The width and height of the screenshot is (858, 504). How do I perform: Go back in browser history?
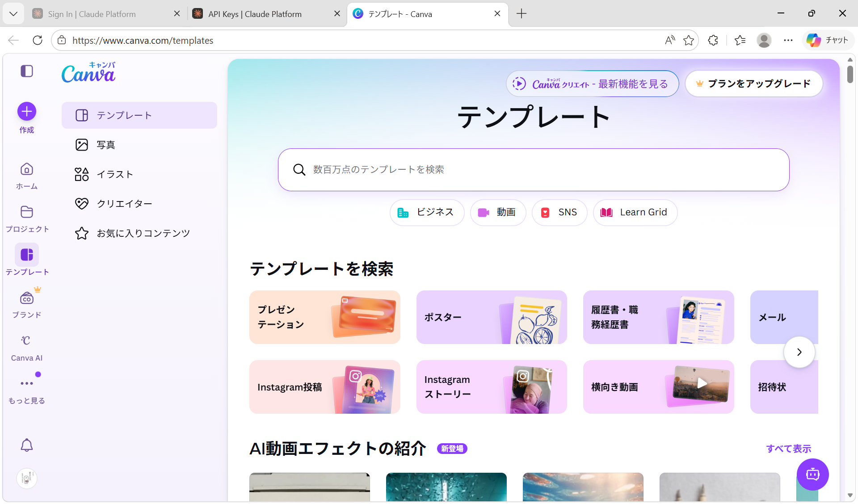[13, 40]
